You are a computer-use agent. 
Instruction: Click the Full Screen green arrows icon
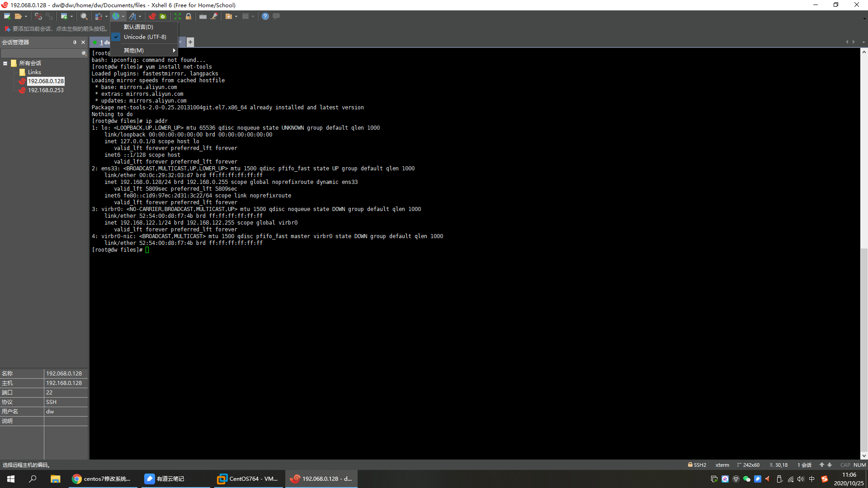(178, 16)
